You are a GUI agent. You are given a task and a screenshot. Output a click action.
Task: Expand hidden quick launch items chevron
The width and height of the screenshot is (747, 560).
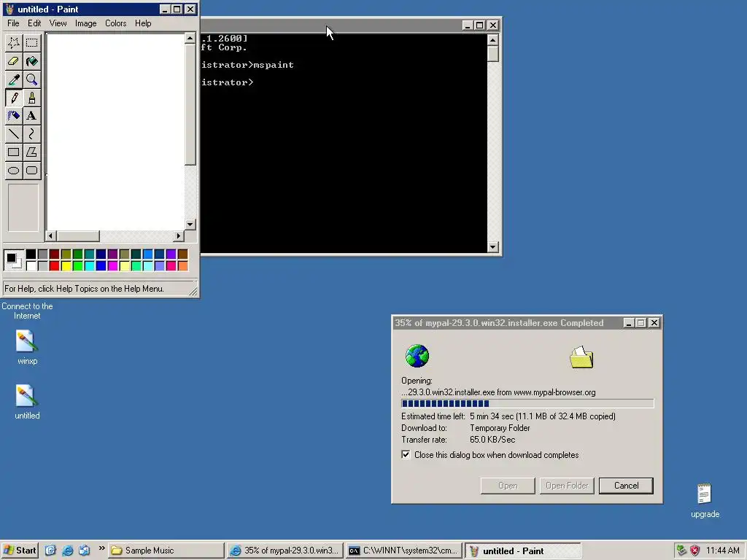coord(101,548)
